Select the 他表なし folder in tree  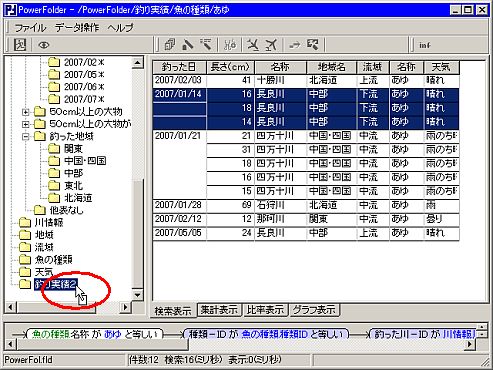66,210
